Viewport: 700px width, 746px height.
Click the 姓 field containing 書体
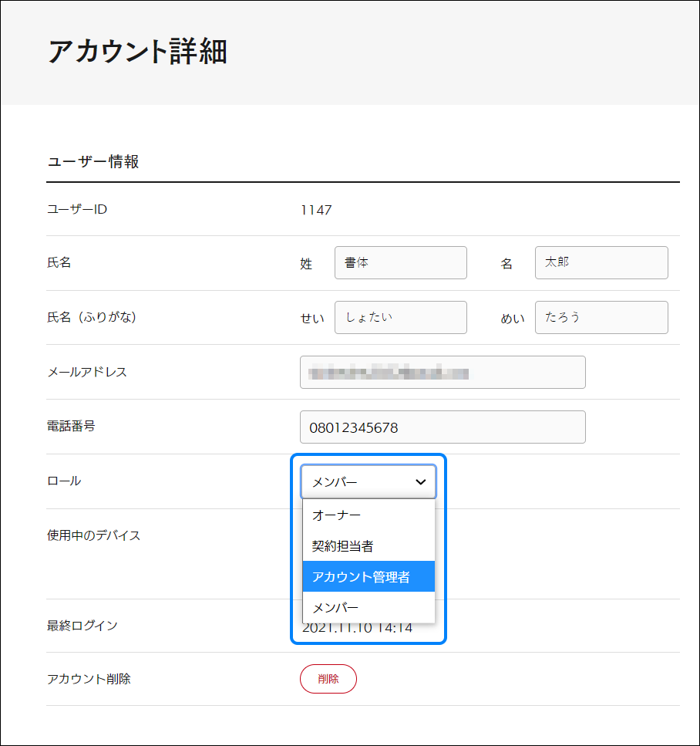click(400, 262)
